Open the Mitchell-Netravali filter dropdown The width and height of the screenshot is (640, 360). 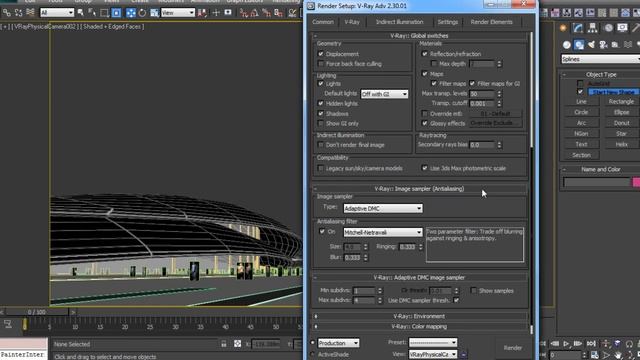383,232
